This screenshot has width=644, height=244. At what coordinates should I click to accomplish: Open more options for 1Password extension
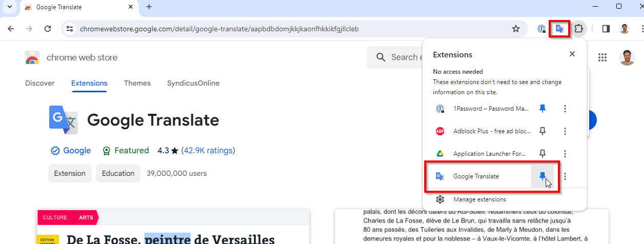(565, 109)
